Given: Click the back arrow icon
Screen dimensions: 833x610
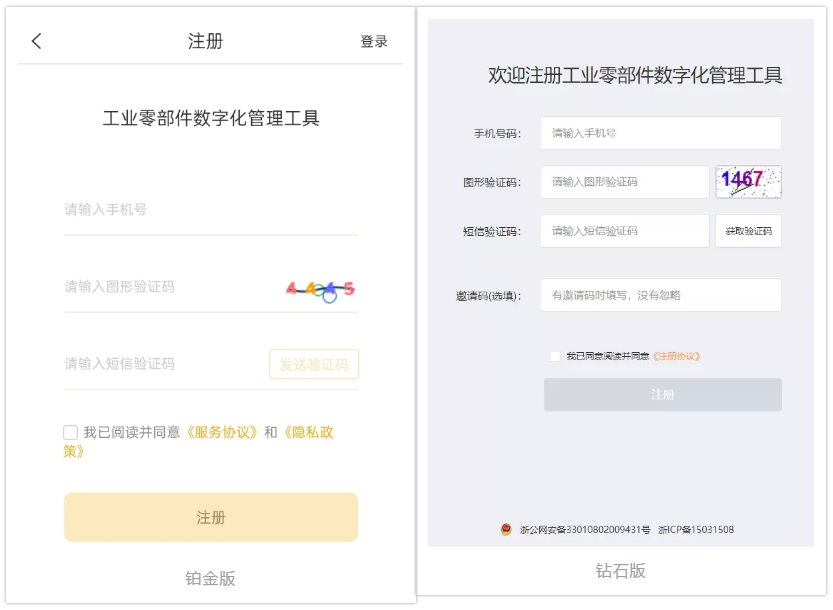Looking at the screenshot, I should [37, 41].
